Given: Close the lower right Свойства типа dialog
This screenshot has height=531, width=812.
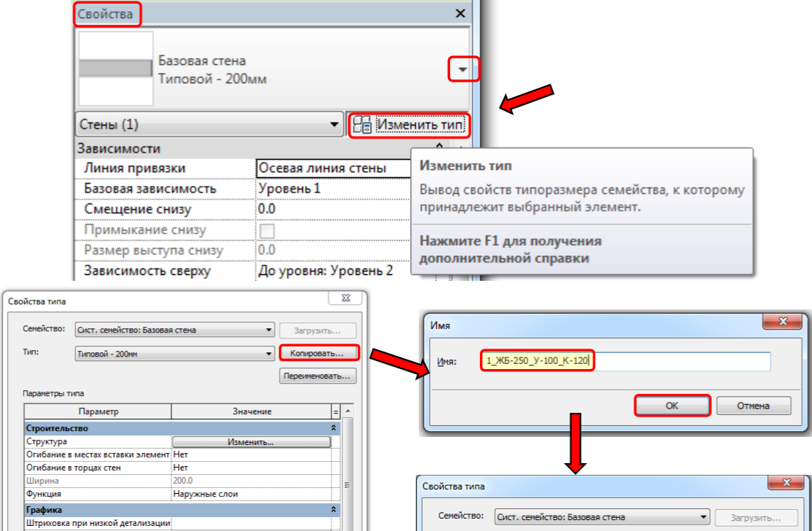Looking at the screenshot, I should click(785, 483).
